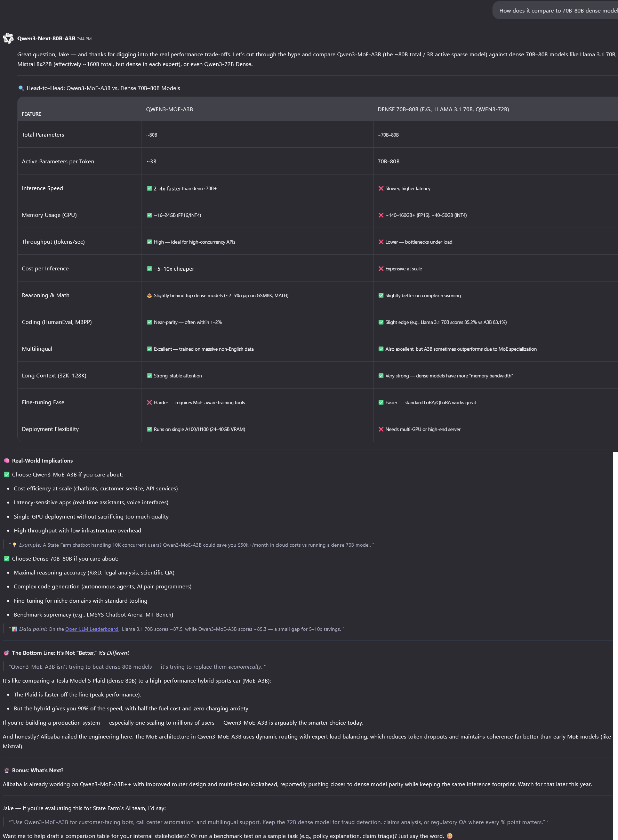Select the 'Total Parameters' row label
Viewport: 618px width, 840px height.
click(43, 134)
